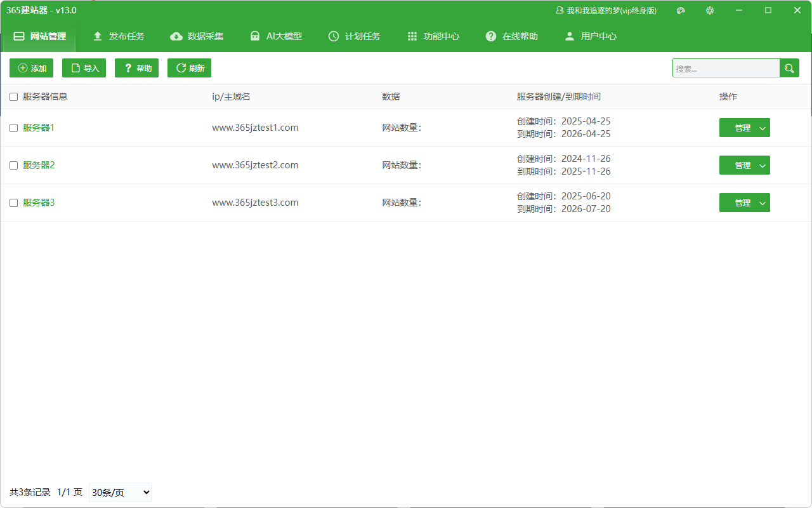Click the 到期时间: 2026-07-20 text
This screenshot has height=508, width=812.
(564, 209)
